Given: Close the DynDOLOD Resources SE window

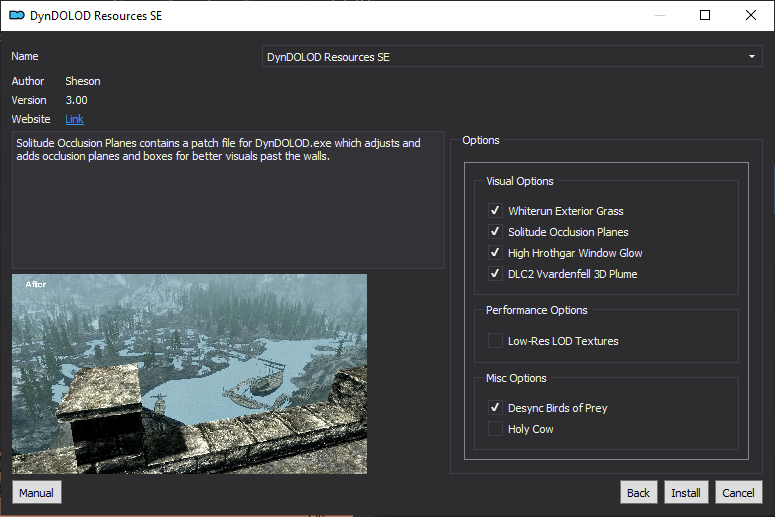Looking at the screenshot, I should (751, 15).
